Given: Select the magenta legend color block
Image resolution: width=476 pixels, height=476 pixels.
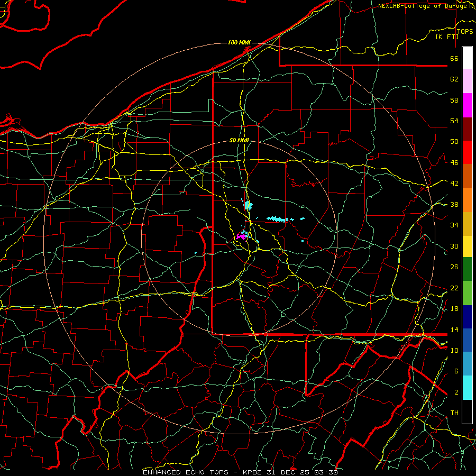Looking at the screenshot, I should pos(467,105).
